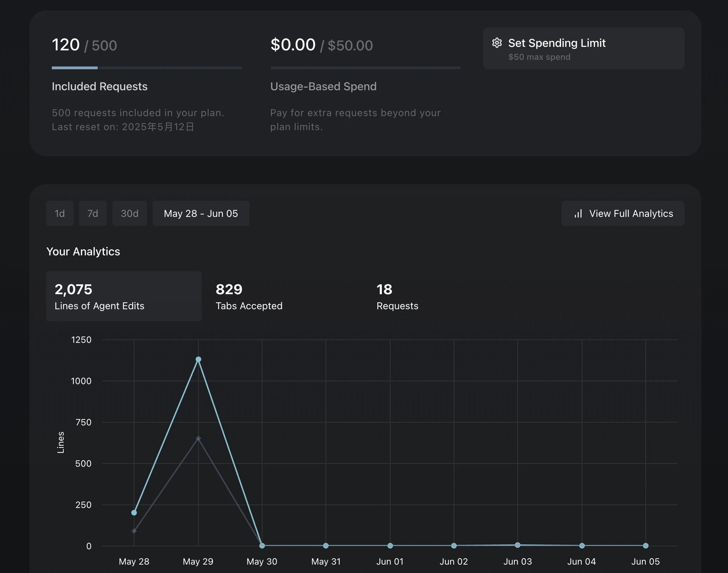This screenshot has width=728, height=573.
Task: Switch chart to Requests metric
Action: point(397,297)
